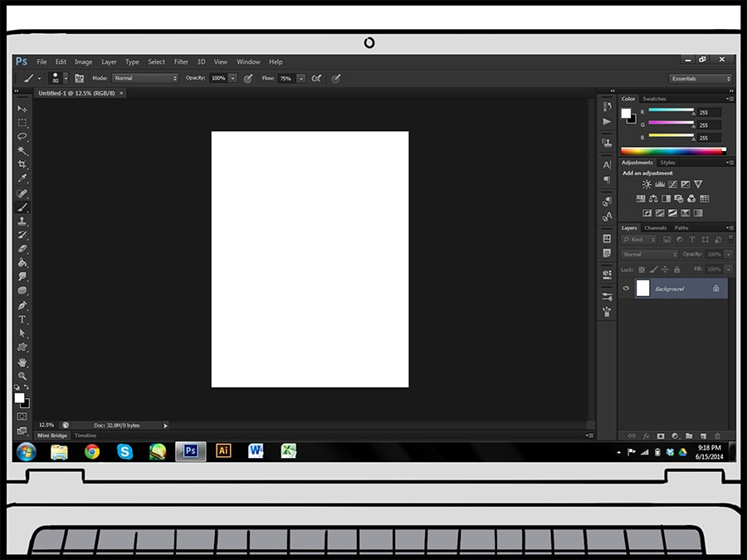Toggle Quick Mask mode button
Image resolution: width=747 pixels, height=560 pixels.
tap(22, 416)
